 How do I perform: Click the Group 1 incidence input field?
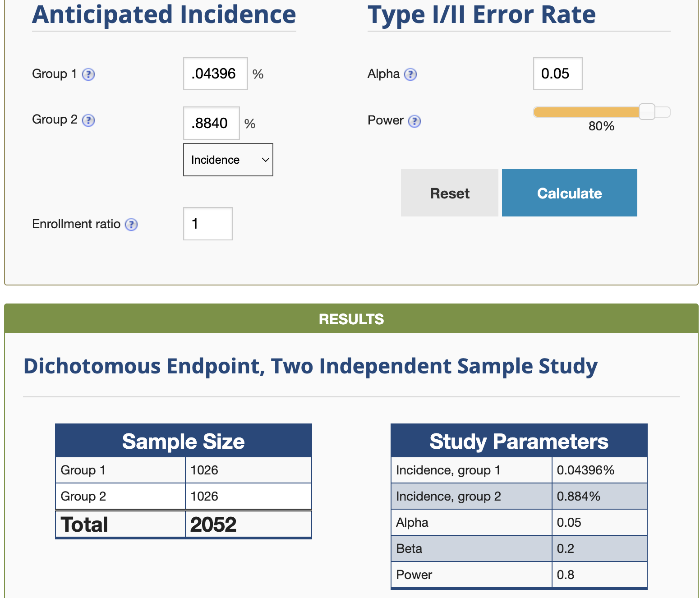(215, 74)
